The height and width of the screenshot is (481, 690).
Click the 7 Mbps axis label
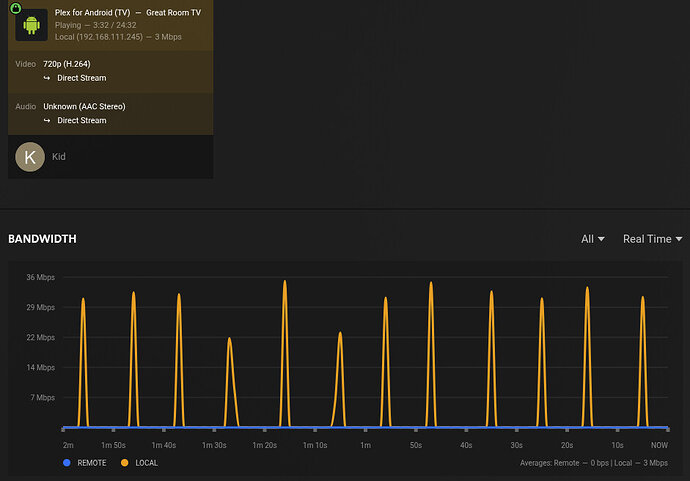[43, 397]
